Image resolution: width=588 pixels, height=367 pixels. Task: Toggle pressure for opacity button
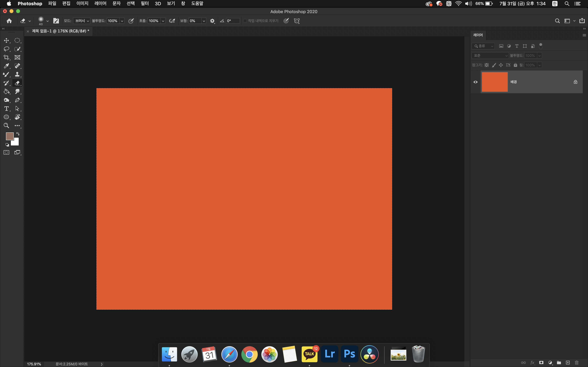pyautogui.click(x=131, y=21)
